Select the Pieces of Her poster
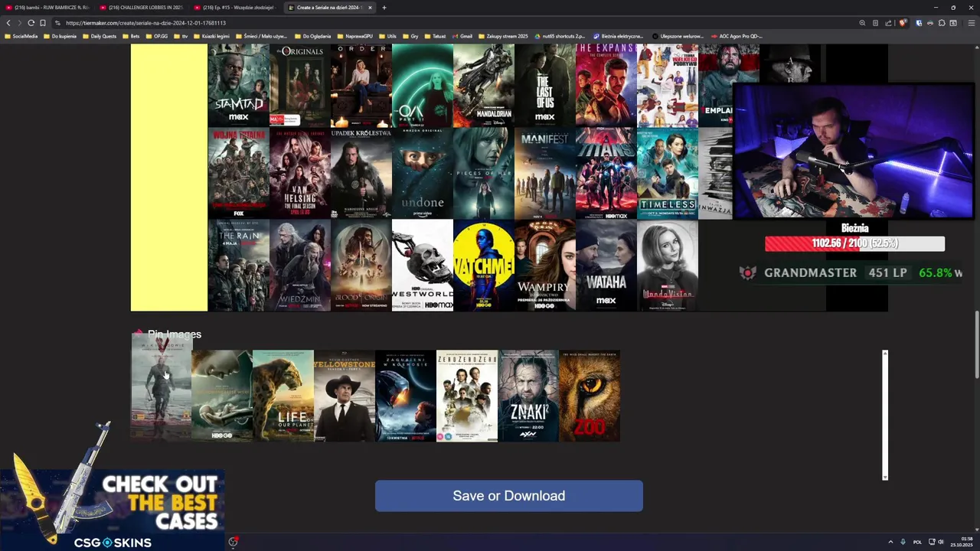 tap(483, 174)
